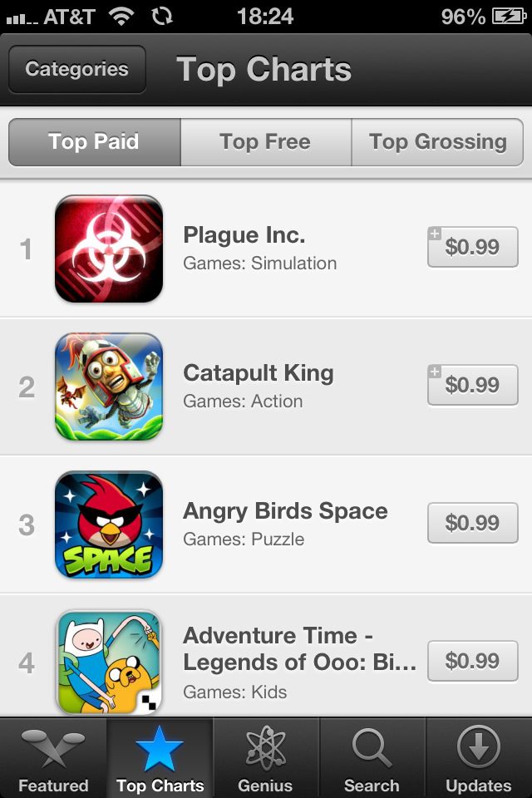Open the Categories list
This screenshot has height=798, width=532.
77,69
